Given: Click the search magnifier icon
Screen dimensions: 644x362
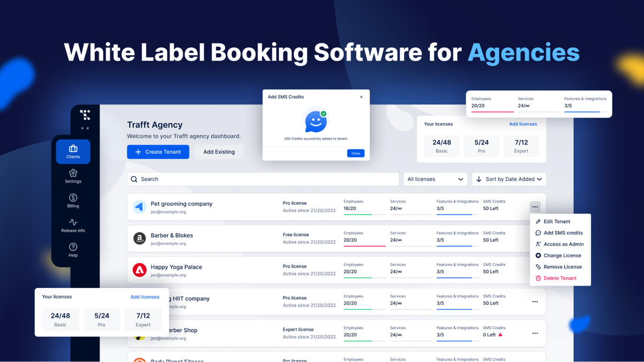Looking at the screenshot, I should coord(134,179).
